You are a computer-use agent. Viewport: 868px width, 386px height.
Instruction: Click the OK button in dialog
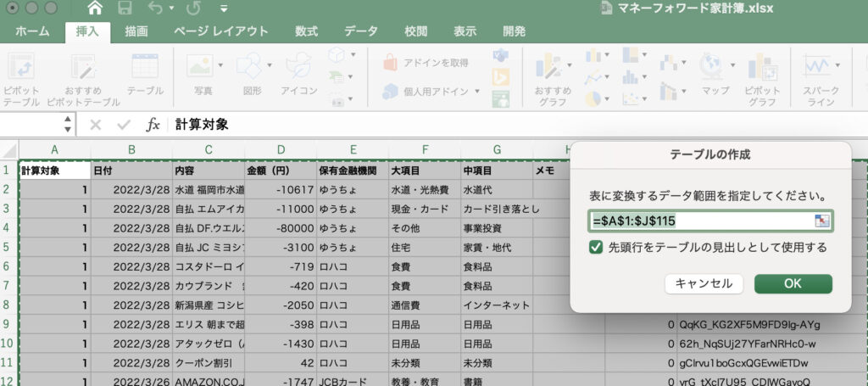point(793,283)
